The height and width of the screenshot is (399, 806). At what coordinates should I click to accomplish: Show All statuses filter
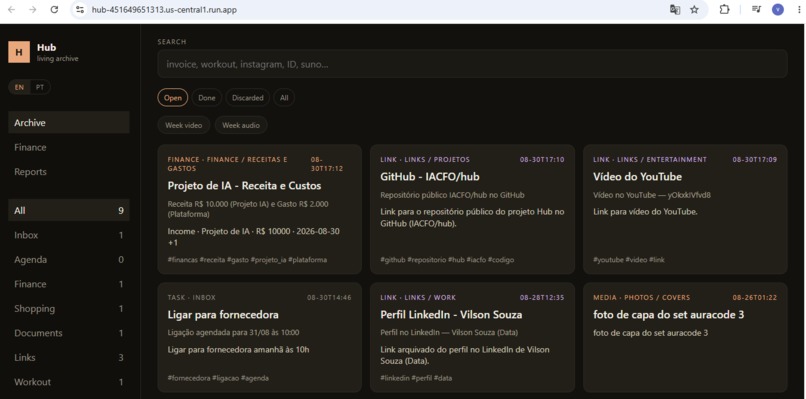284,98
